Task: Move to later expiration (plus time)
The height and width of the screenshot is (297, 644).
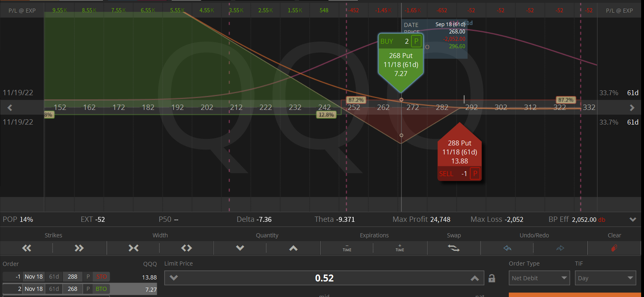Action: pos(400,248)
